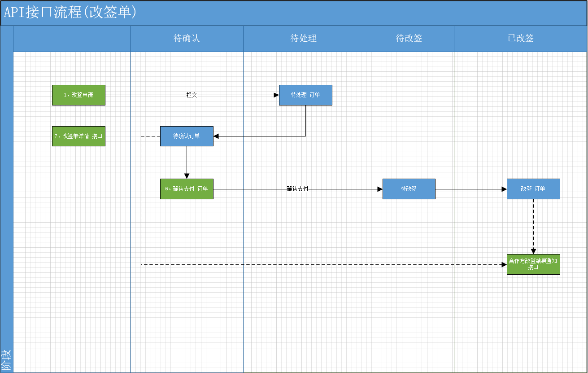Select the 待确认 column header
The width and height of the screenshot is (588, 373).
[187, 39]
